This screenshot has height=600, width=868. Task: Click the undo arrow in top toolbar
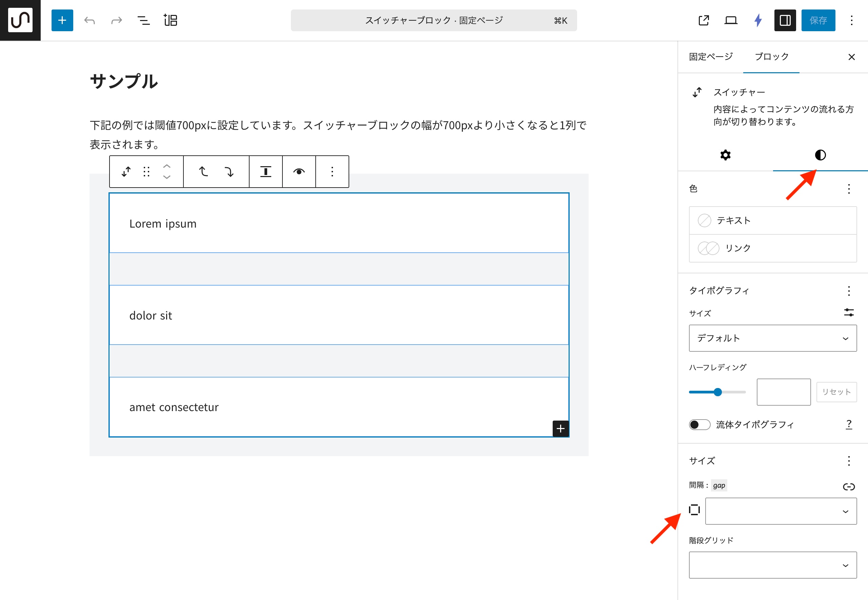pyautogui.click(x=90, y=20)
